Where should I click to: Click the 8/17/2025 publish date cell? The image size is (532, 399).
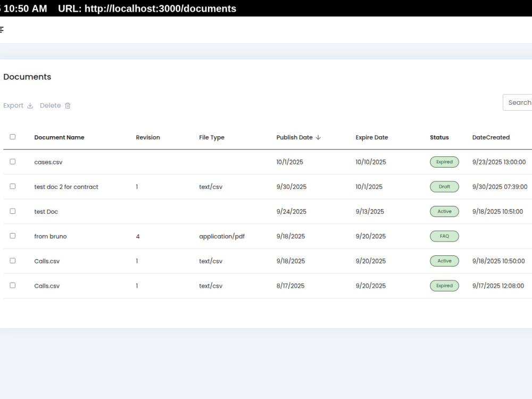click(290, 286)
